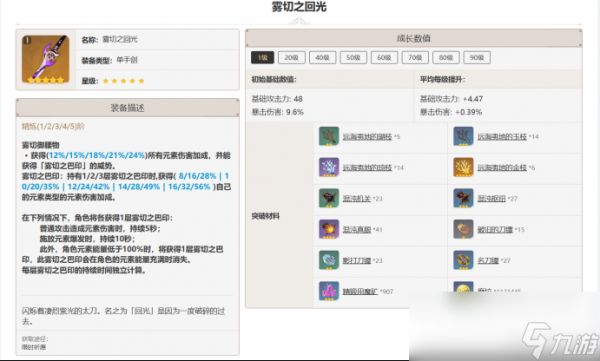Select the 1级 level tab
Viewport: 600px width, 361px height.
pyautogui.click(x=262, y=57)
